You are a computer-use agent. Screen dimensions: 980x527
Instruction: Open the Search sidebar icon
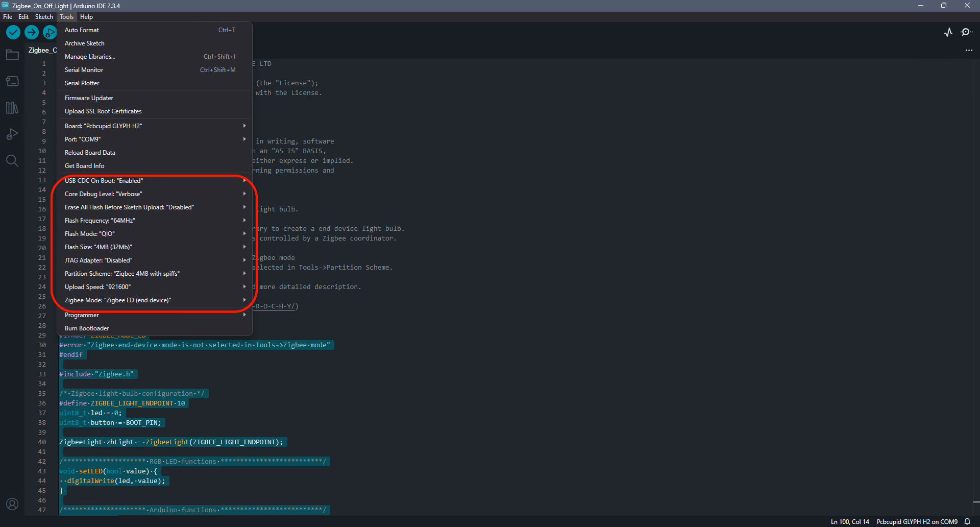coord(12,160)
